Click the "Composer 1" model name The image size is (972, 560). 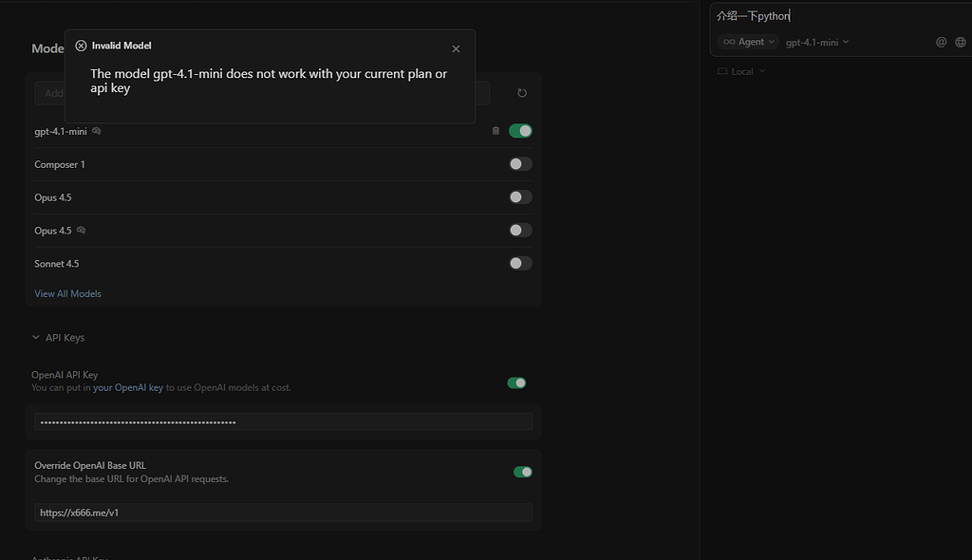60,164
